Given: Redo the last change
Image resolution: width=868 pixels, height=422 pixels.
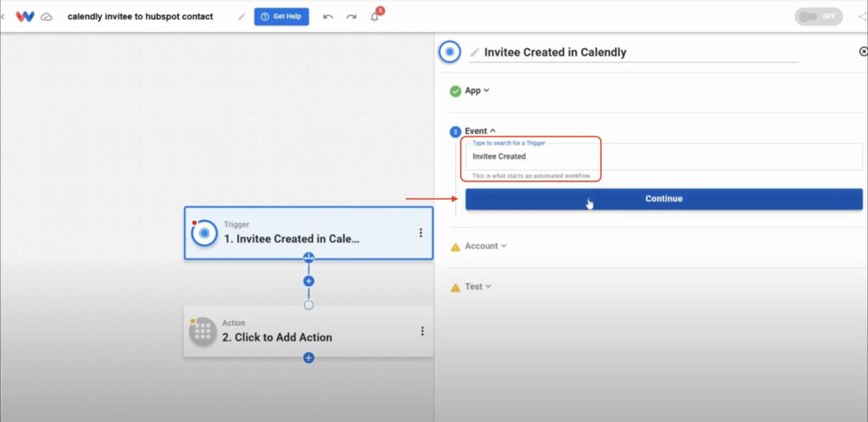Looking at the screenshot, I should coord(352,17).
